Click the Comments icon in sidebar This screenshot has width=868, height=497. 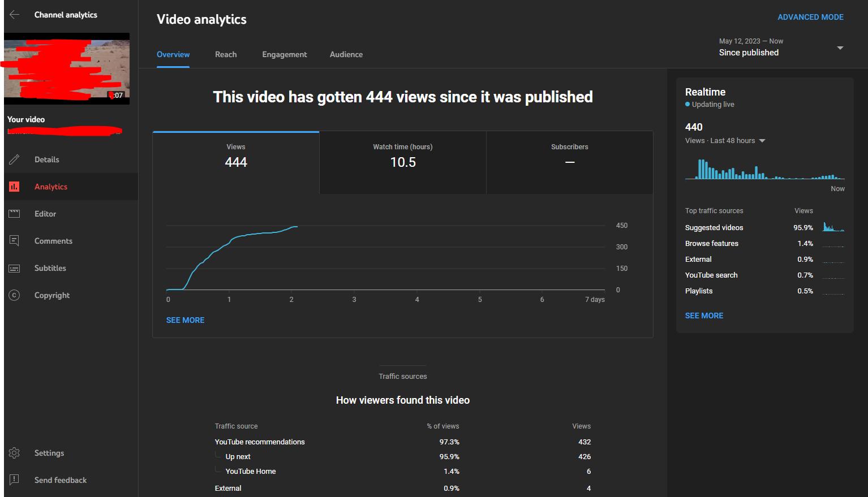(15, 241)
